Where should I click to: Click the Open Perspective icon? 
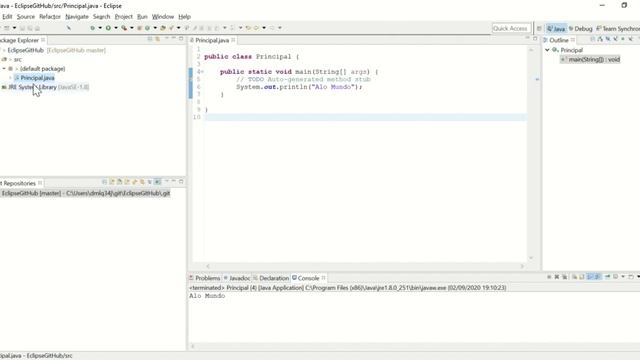(539, 29)
